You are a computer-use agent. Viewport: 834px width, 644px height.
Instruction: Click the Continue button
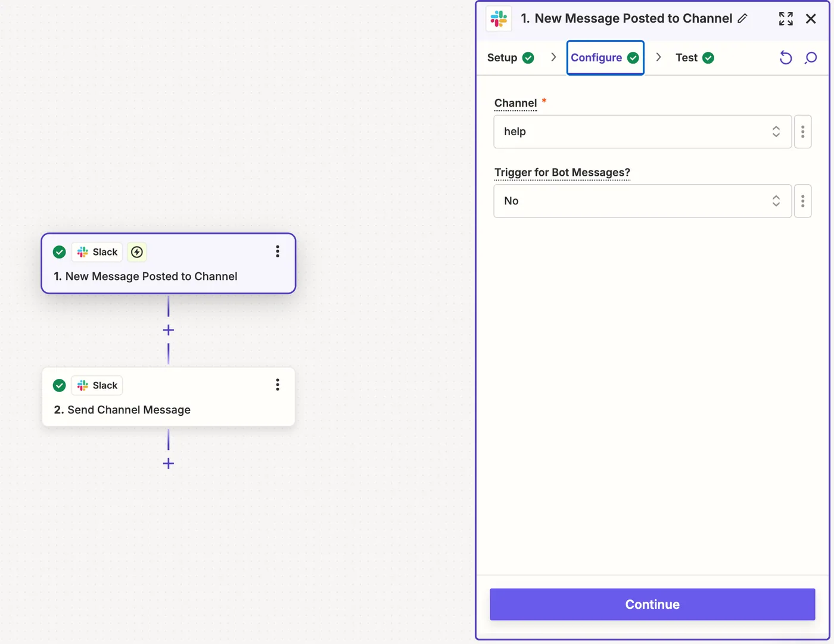click(x=652, y=604)
